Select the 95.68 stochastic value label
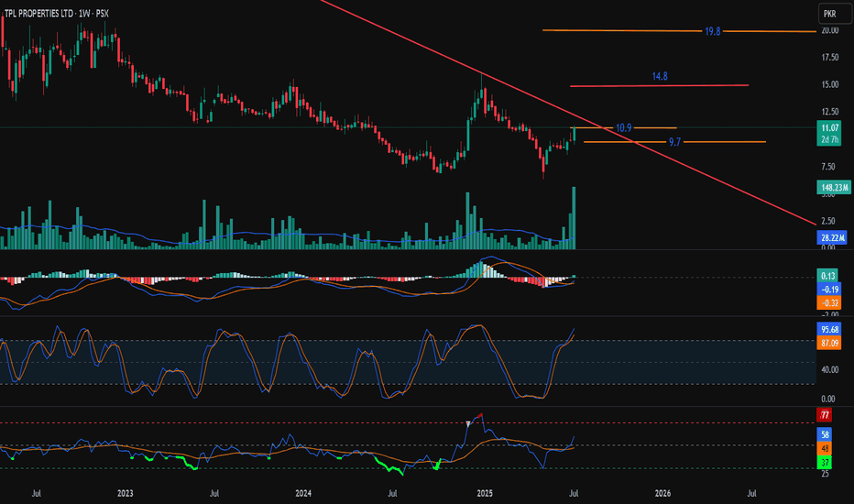Screen dimensions: 854x504 coord(829,330)
